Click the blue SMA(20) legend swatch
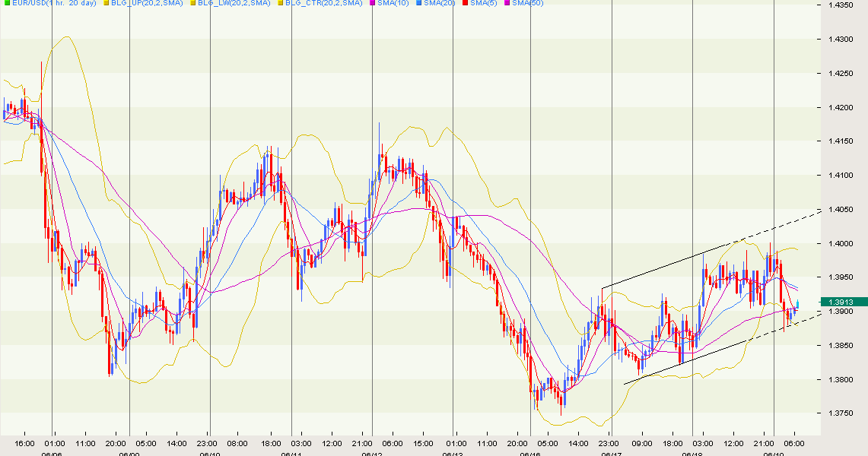The image size is (868, 456). (x=419, y=3)
